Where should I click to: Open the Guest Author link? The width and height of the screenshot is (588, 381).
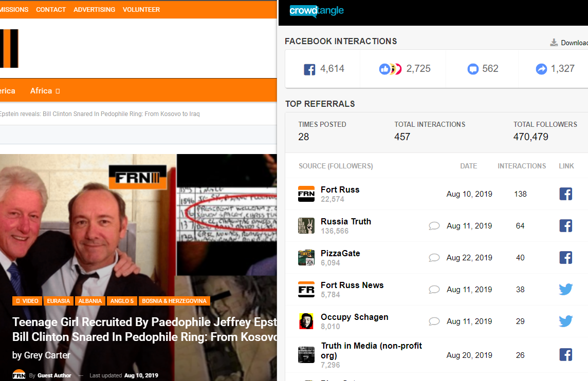(54, 375)
